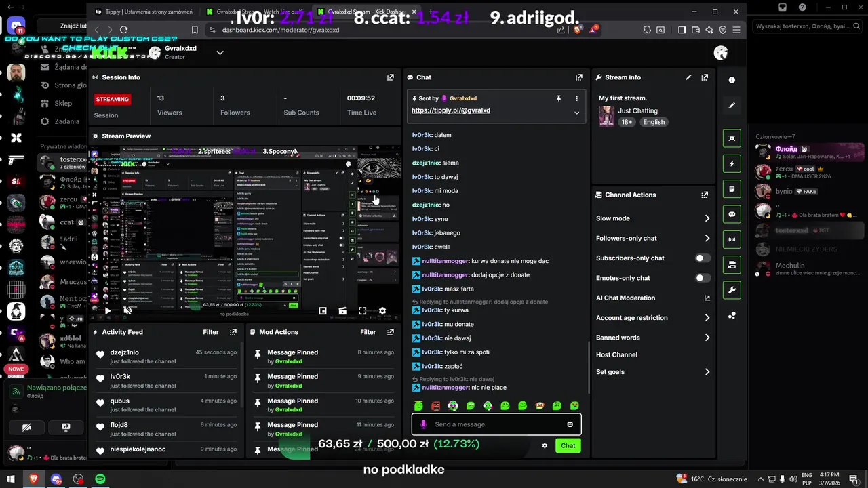This screenshot has width=868, height=488.
Task: Toggle Chat bubble widget in sidebar
Action: 732,214
